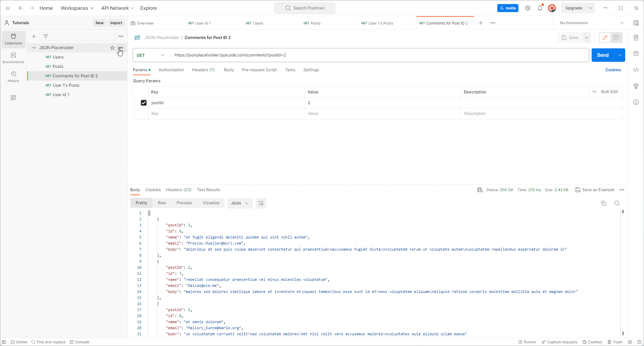The width and height of the screenshot is (644, 346).
Task: Expand the Workspaces dropdown
Action: pos(77,8)
